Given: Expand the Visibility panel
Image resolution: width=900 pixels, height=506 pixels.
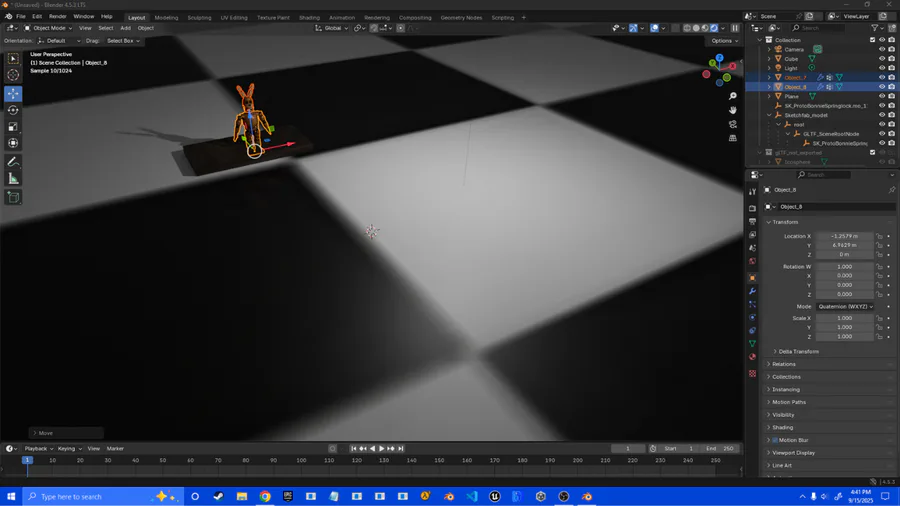Looking at the screenshot, I should coord(783,415).
